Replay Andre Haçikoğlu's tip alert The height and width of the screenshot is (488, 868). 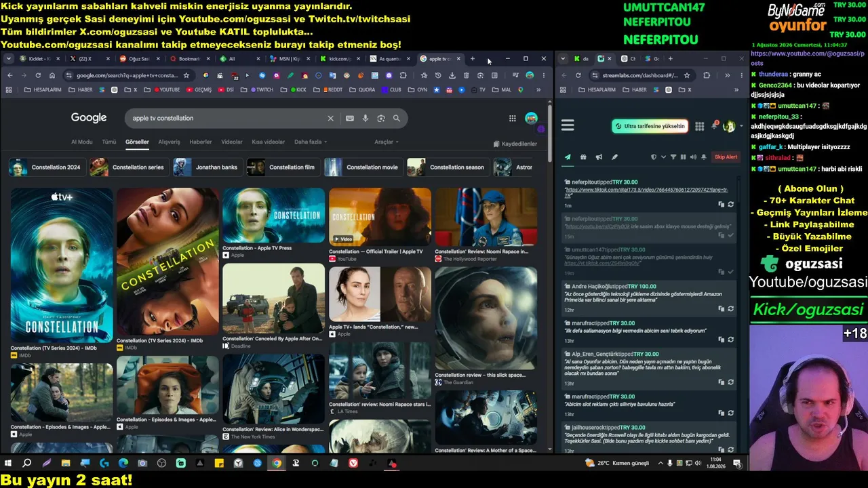point(730,308)
